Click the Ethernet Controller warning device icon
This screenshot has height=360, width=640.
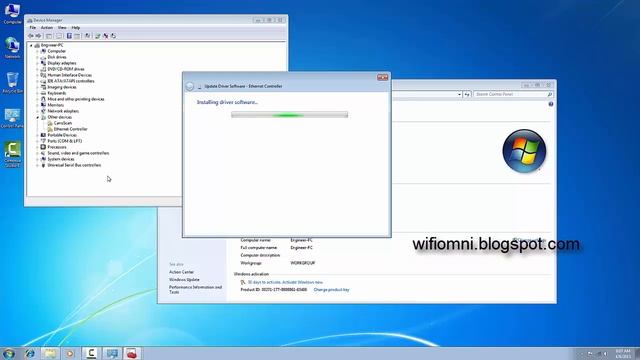tap(50, 129)
